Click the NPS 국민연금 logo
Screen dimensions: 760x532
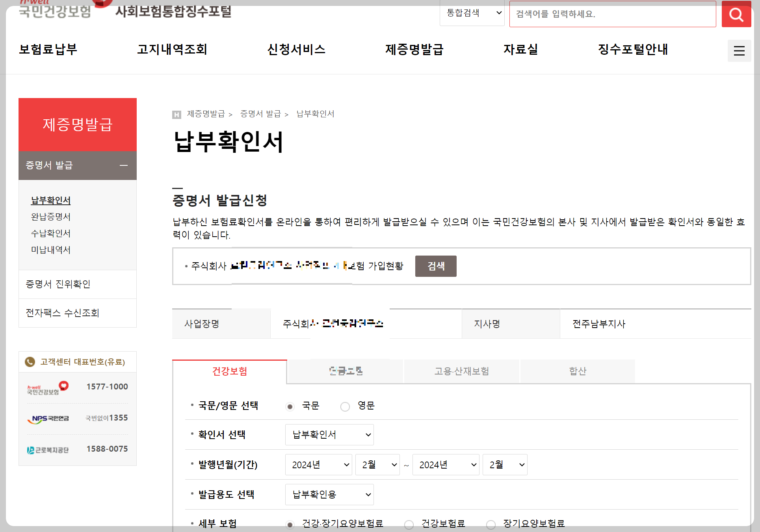click(48, 419)
